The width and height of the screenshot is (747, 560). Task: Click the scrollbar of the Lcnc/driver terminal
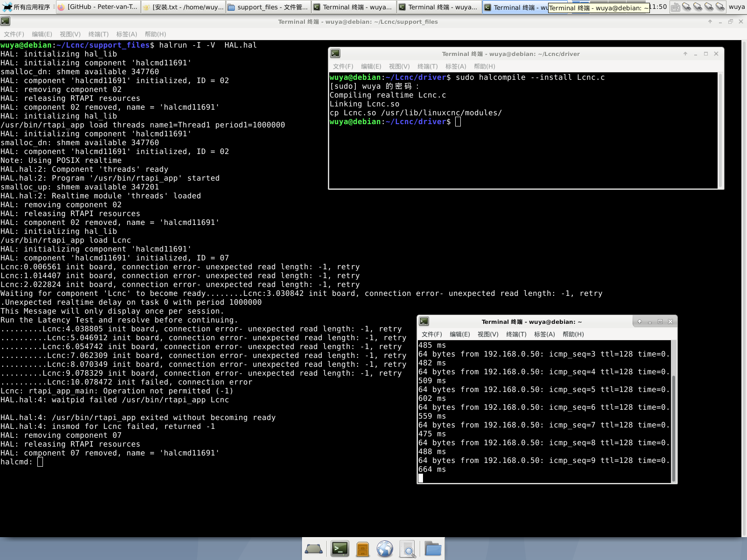click(x=720, y=130)
